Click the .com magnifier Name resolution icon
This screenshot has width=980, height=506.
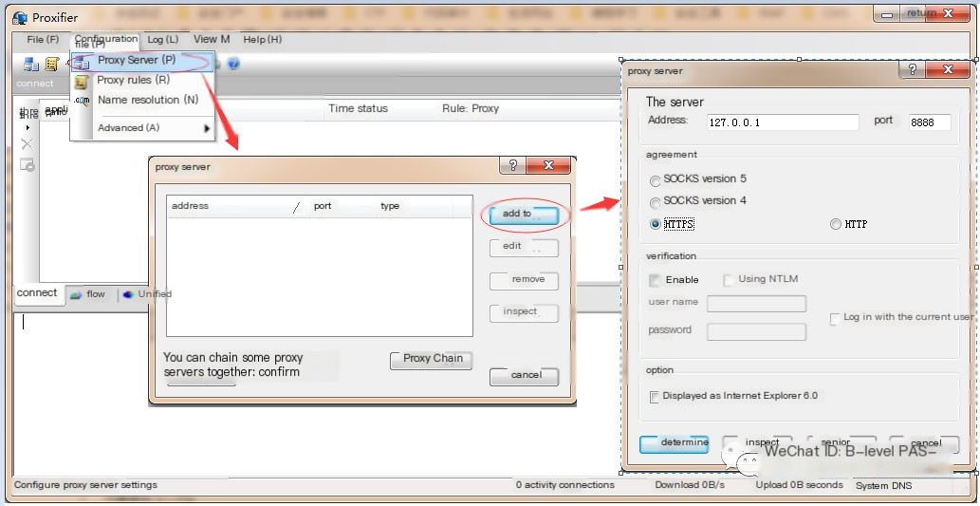(82, 100)
